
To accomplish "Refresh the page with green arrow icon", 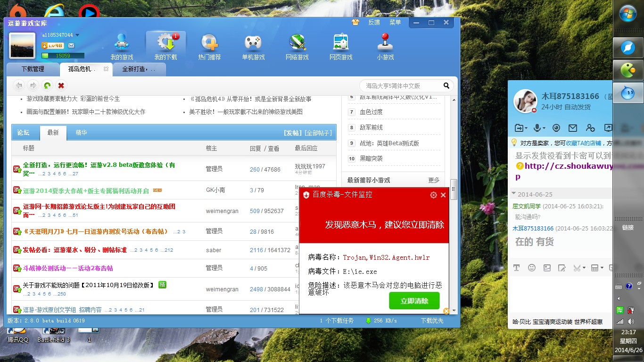I will [47, 85].
